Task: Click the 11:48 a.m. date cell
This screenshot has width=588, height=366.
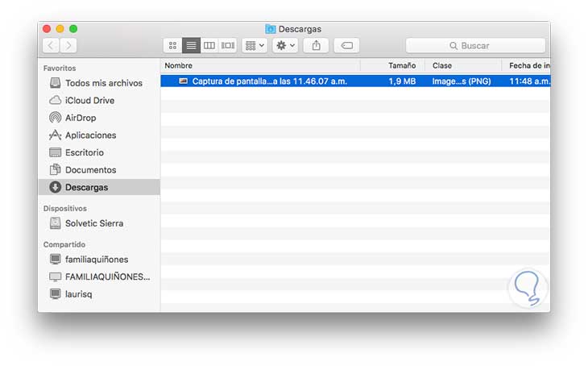Action: [x=529, y=81]
